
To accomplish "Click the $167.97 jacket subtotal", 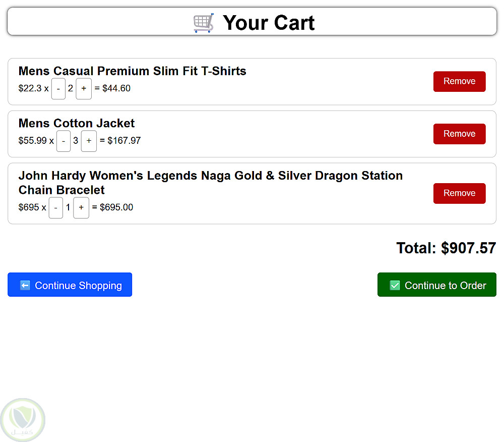I will [x=124, y=141].
